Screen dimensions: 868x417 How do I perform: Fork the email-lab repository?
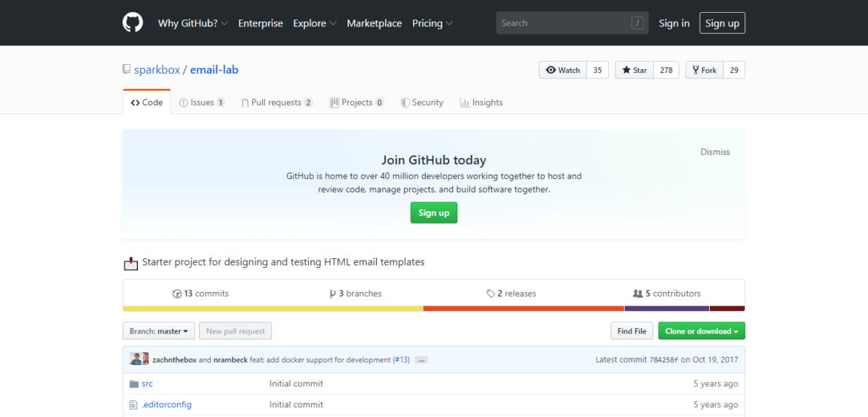click(704, 70)
